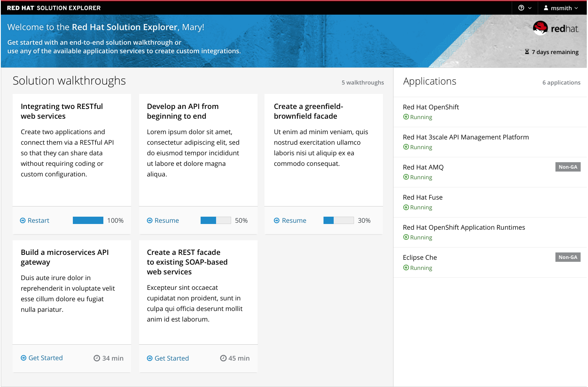The image size is (588, 387).
Task: Click the user profile icon beside msmith
Action: pos(546,8)
